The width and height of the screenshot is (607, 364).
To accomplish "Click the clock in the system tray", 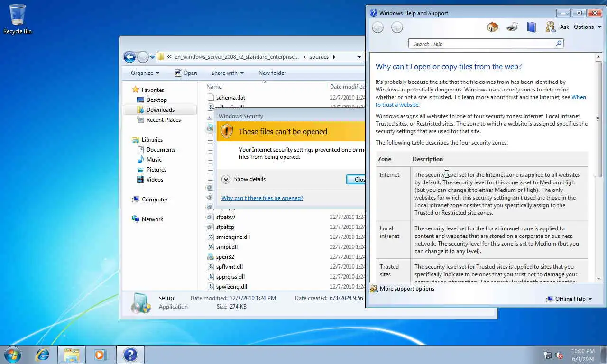I will [x=582, y=355].
